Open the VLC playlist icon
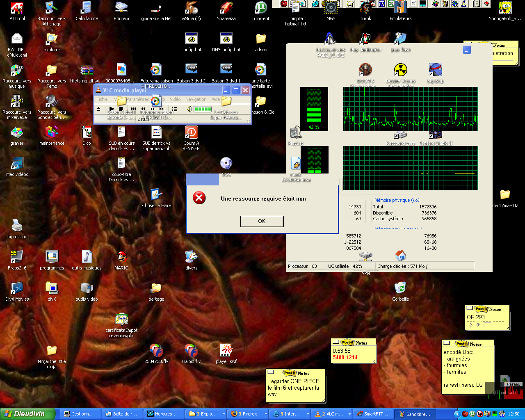 pyautogui.click(x=175, y=109)
